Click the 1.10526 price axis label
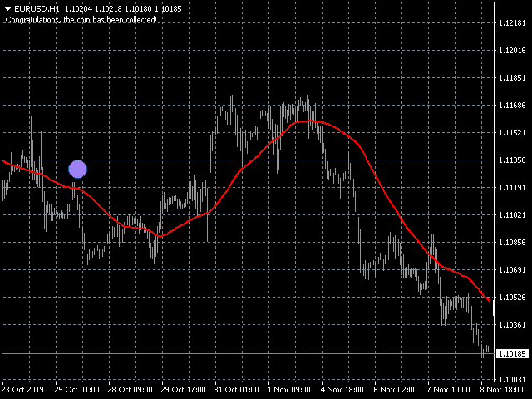 pos(513,298)
